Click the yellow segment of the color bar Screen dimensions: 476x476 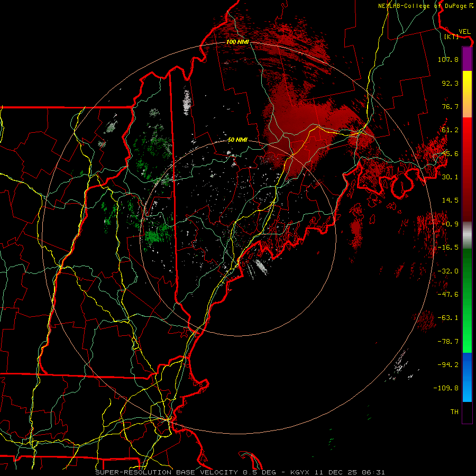pos(467,83)
